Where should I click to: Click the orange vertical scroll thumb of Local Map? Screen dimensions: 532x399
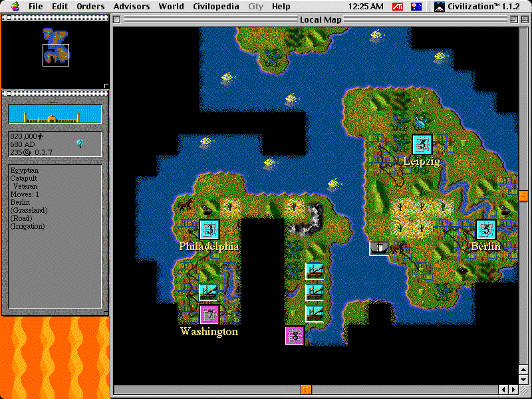[x=523, y=196]
